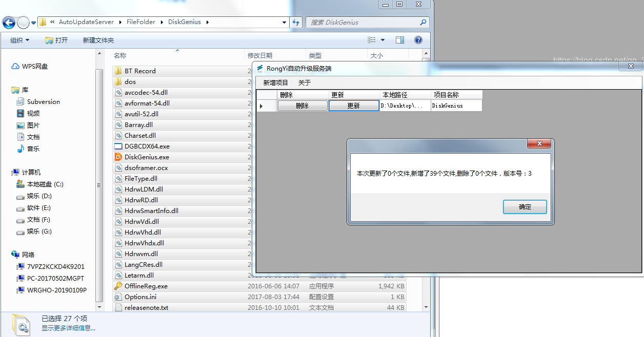Toggle the preview pane icon
The image size is (644, 337).
400,40
